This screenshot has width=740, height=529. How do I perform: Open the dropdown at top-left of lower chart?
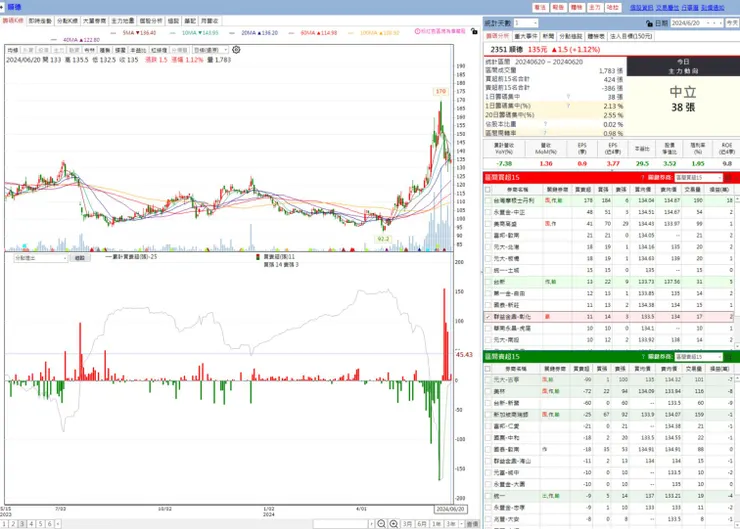click(x=41, y=258)
